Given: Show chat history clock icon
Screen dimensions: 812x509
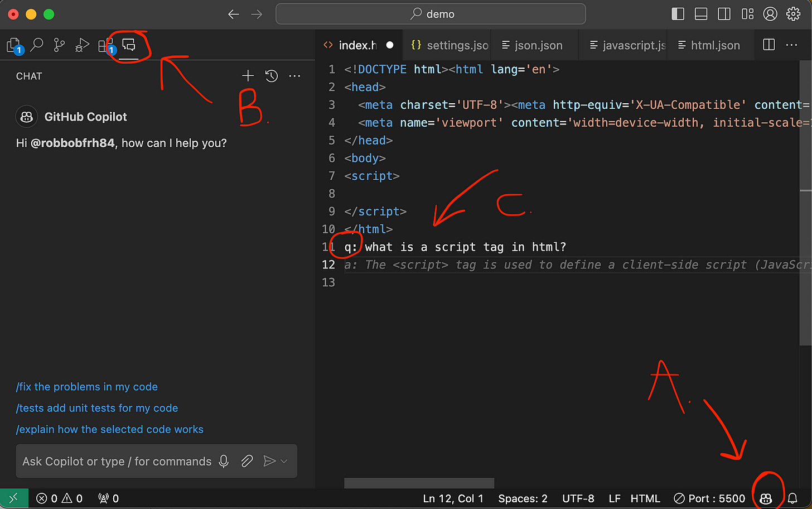Looking at the screenshot, I should coord(272,76).
